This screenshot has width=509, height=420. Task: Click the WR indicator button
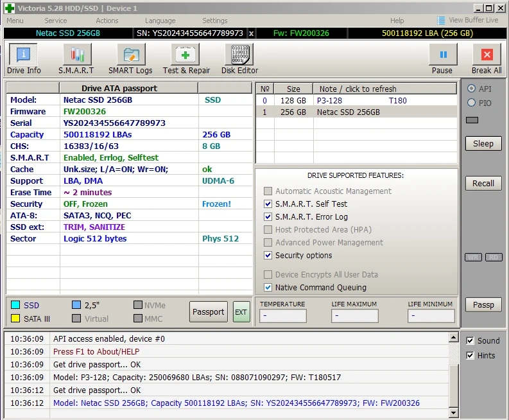click(473, 258)
